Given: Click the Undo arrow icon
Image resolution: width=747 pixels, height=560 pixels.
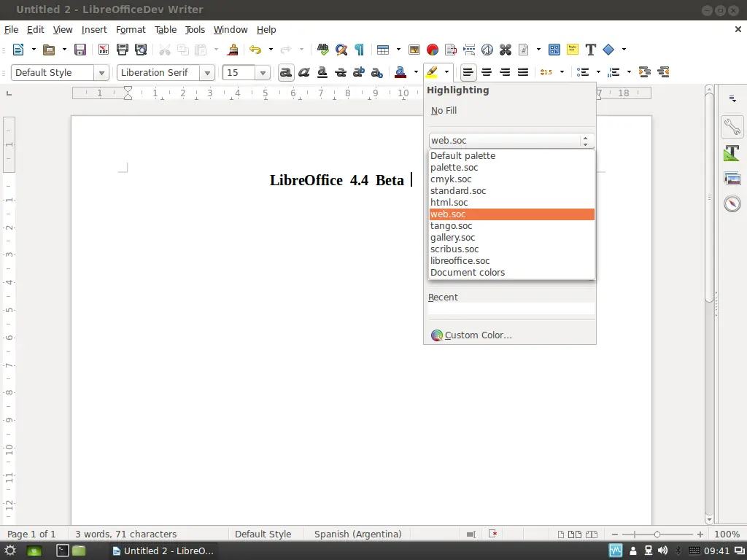Looking at the screenshot, I should [255, 50].
